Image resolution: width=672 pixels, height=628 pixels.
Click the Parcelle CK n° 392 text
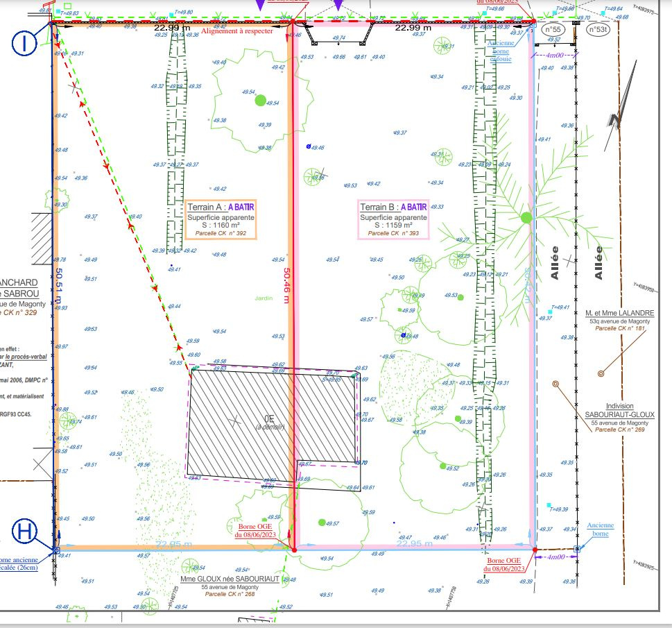click(221, 234)
